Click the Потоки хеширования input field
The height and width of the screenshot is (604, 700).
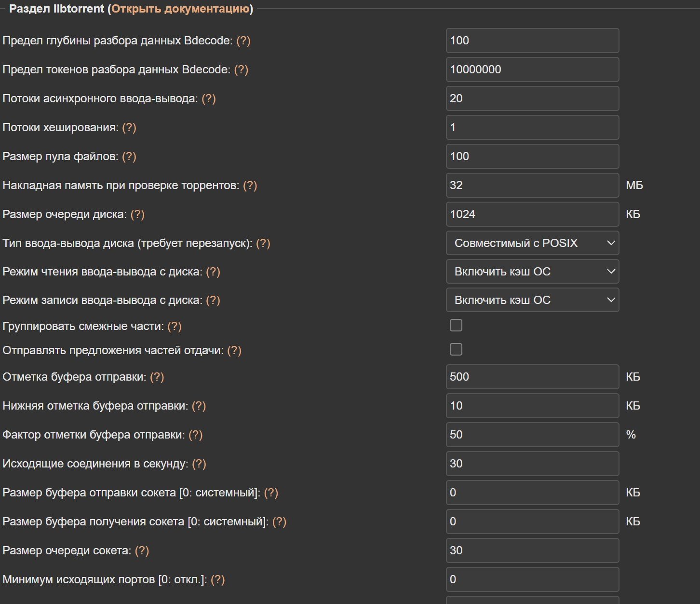tap(533, 127)
